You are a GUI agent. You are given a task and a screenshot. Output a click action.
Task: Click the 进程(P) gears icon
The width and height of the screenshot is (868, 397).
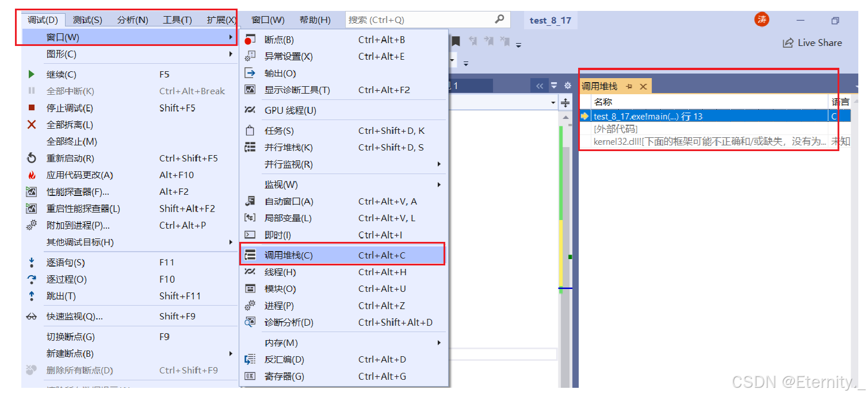click(250, 306)
